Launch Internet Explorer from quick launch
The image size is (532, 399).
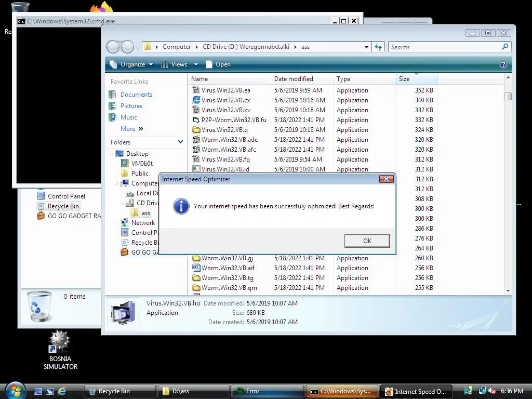(x=62, y=391)
